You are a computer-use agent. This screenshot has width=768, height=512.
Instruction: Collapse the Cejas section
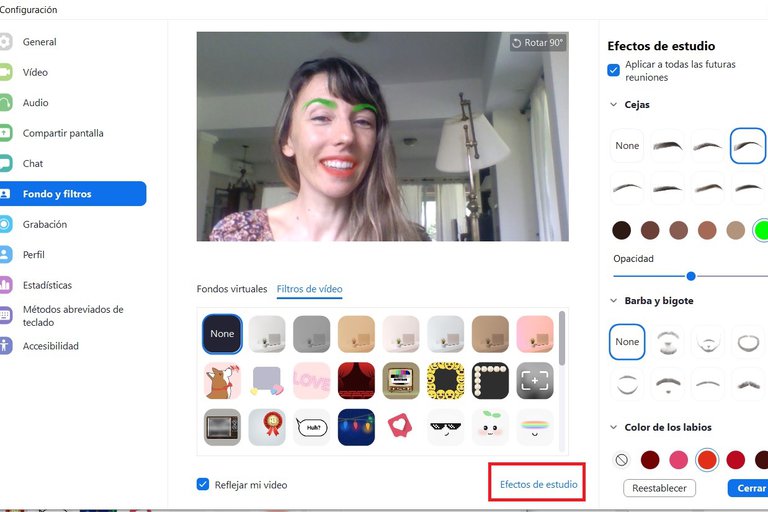pyautogui.click(x=613, y=105)
